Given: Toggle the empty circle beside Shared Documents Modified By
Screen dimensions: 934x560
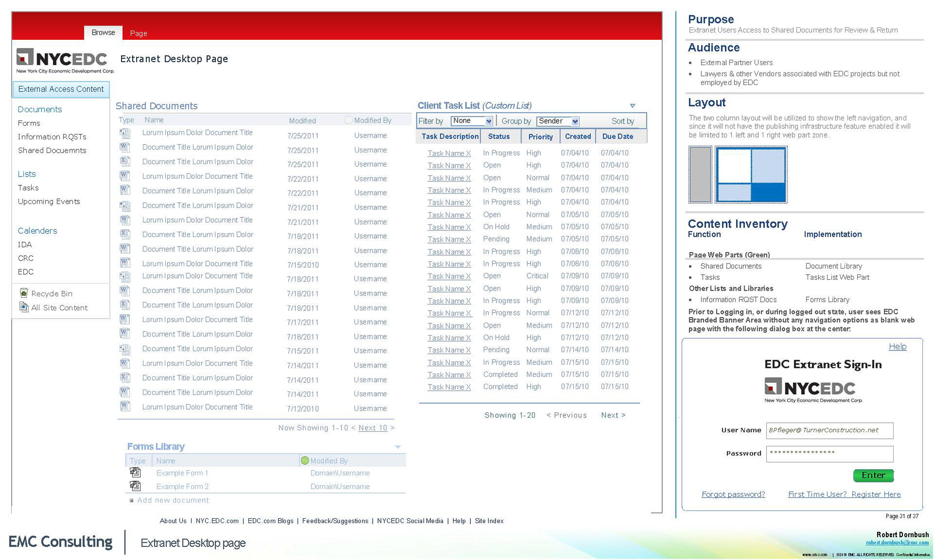Looking at the screenshot, I should coord(348,120).
